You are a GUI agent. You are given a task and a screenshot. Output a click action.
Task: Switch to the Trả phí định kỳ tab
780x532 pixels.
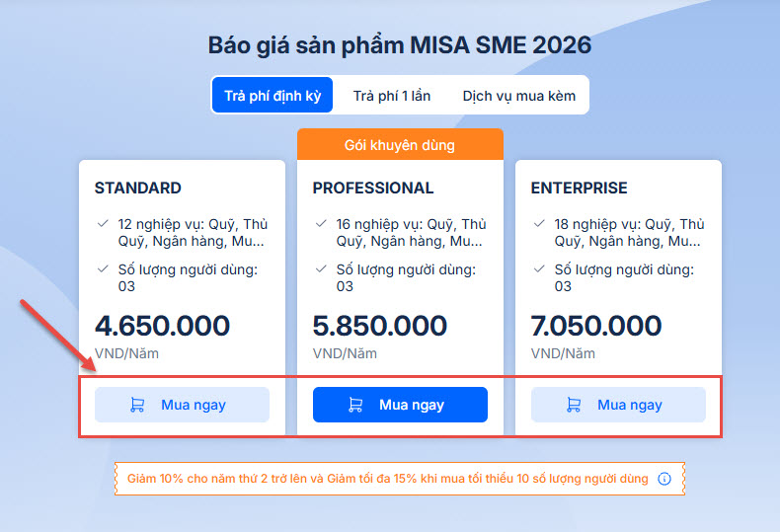click(272, 96)
